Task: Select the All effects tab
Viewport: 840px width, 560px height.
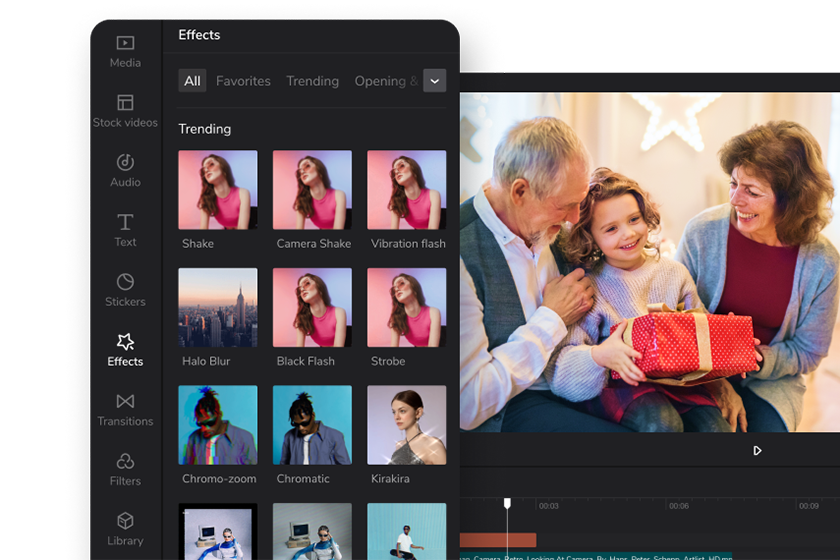Action: click(192, 81)
